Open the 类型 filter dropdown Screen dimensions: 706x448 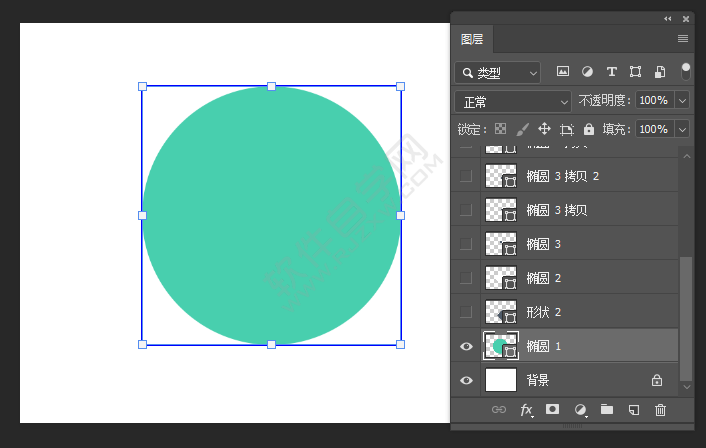tap(497, 73)
